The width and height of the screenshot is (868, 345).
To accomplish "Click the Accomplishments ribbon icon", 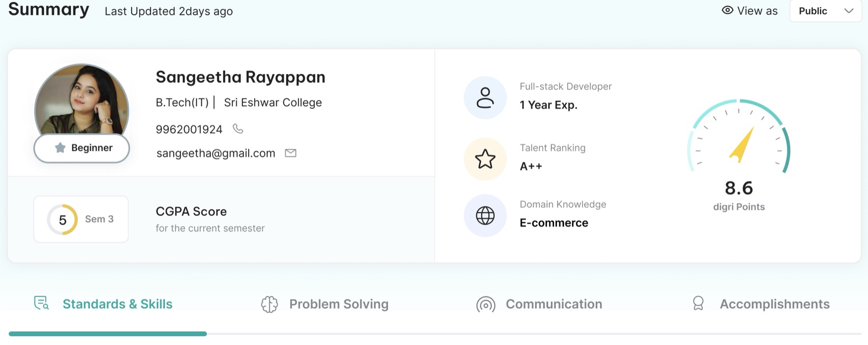I will (x=698, y=303).
